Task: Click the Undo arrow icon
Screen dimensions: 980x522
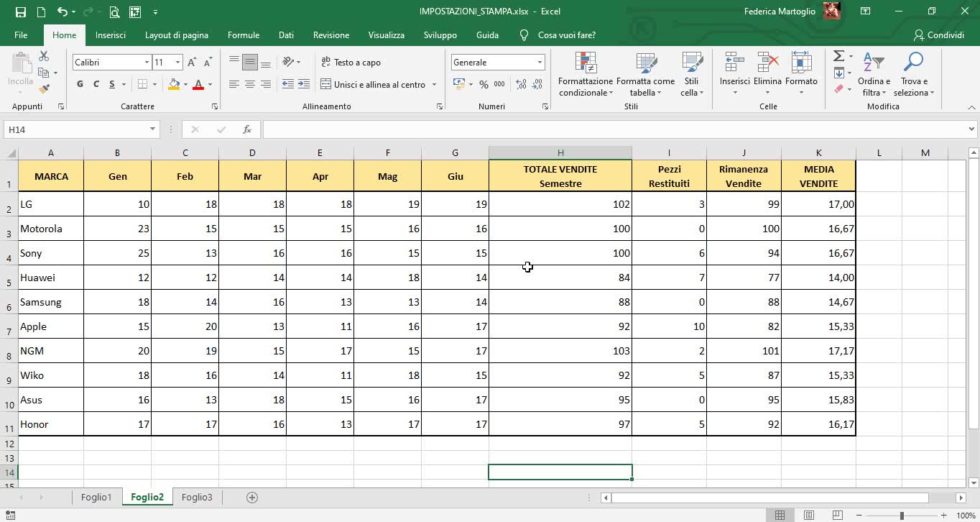Action: click(63, 12)
